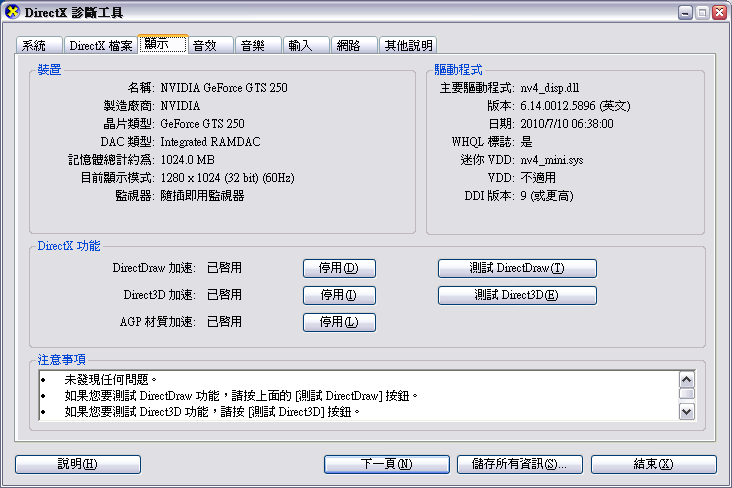
Task: Select device name NVIDIA GeForce GTS 250
Action: pyautogui.click(x=224, y=88)
